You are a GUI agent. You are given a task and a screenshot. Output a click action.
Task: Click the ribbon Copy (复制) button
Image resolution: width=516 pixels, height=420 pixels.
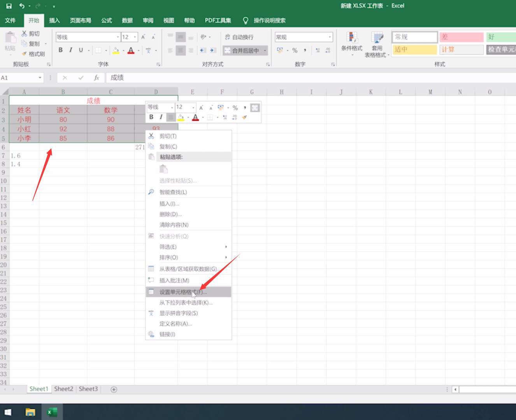(x=31, y=44)
